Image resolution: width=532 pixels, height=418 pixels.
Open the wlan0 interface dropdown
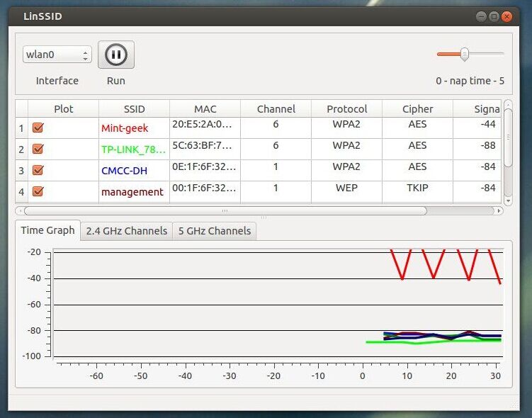pyautogui.click(x=57, y=55)
